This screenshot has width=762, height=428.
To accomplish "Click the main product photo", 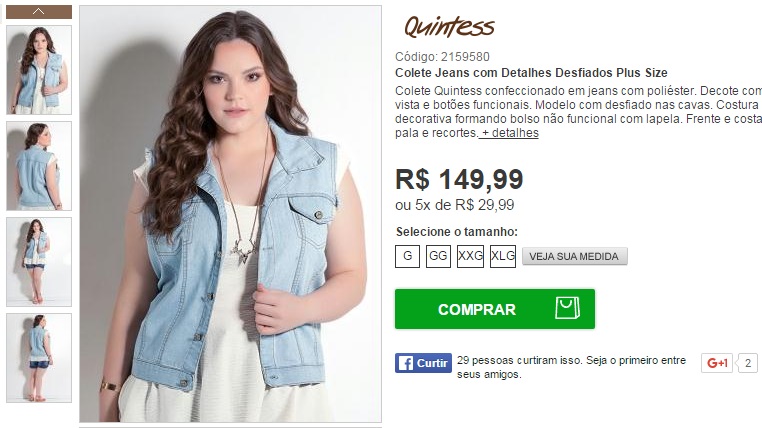I will [230, 214].
